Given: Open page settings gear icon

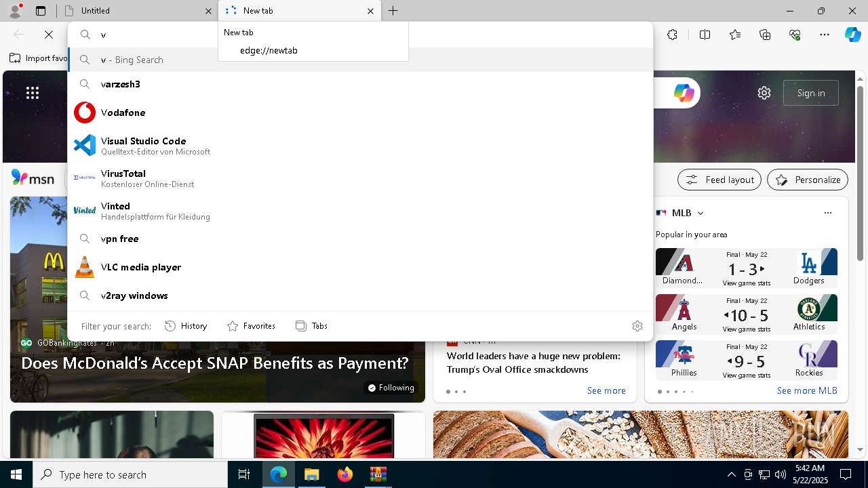Looking at the screenshot, I should [764, 93].
